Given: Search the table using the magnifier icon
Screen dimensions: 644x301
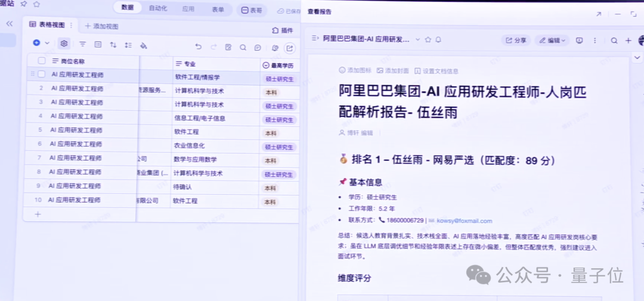Looking at the screenshot, I should [243, 48].
